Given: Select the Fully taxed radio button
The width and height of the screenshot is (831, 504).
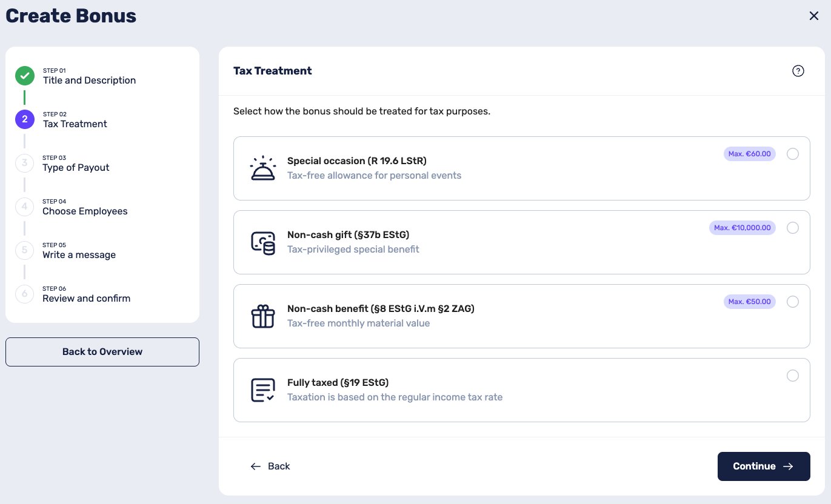Looking at the screenshot, I should click(x=793, y=376).
